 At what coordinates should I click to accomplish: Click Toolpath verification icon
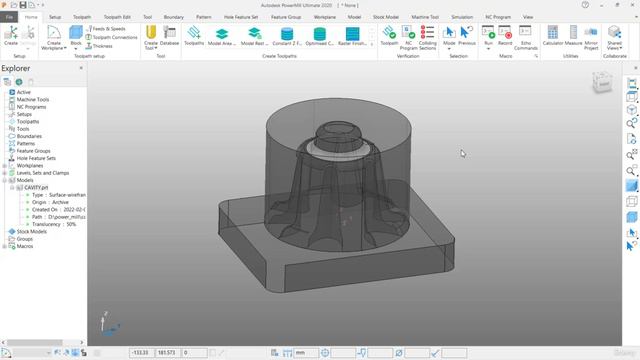tap(389, 35)
